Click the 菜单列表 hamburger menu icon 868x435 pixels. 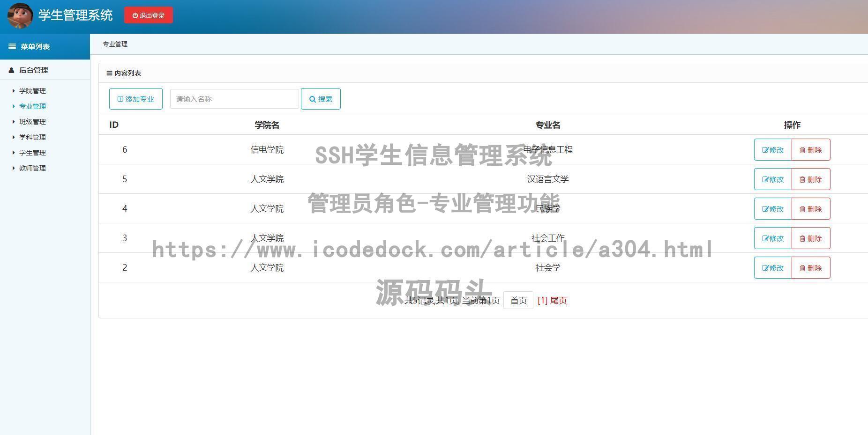pos(12,46)
